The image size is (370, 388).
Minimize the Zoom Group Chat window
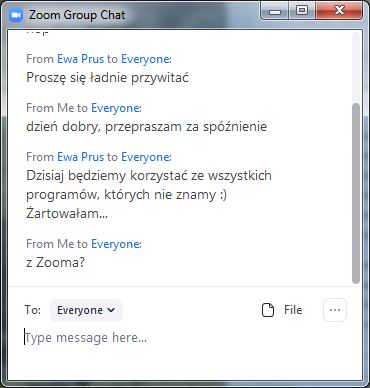tap(275, 11)
